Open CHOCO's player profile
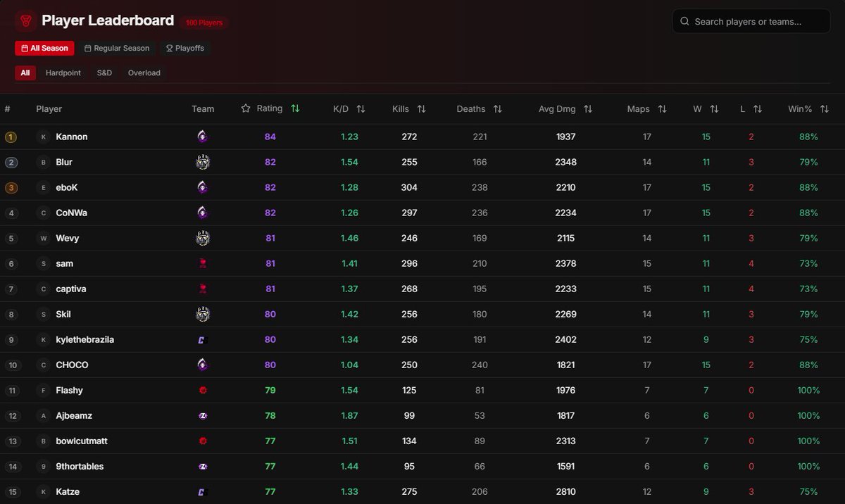845x504 pixels. [73, 365]
